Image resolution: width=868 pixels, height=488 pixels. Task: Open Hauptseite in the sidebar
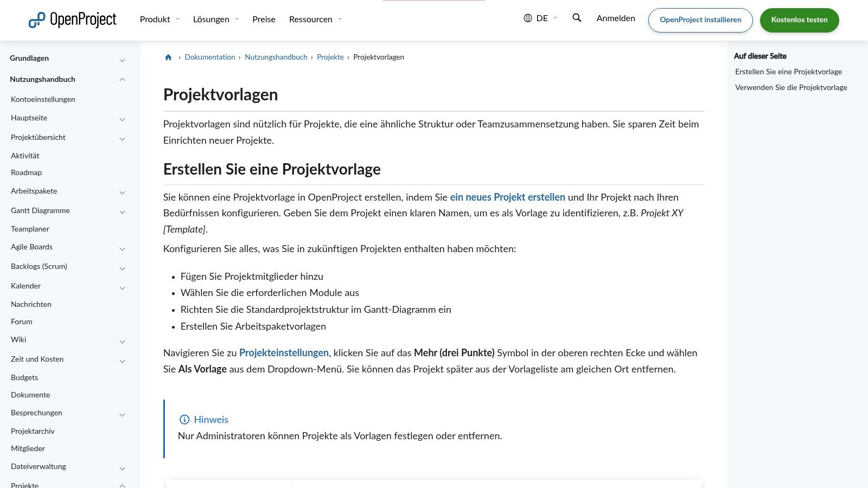[29, 118]
